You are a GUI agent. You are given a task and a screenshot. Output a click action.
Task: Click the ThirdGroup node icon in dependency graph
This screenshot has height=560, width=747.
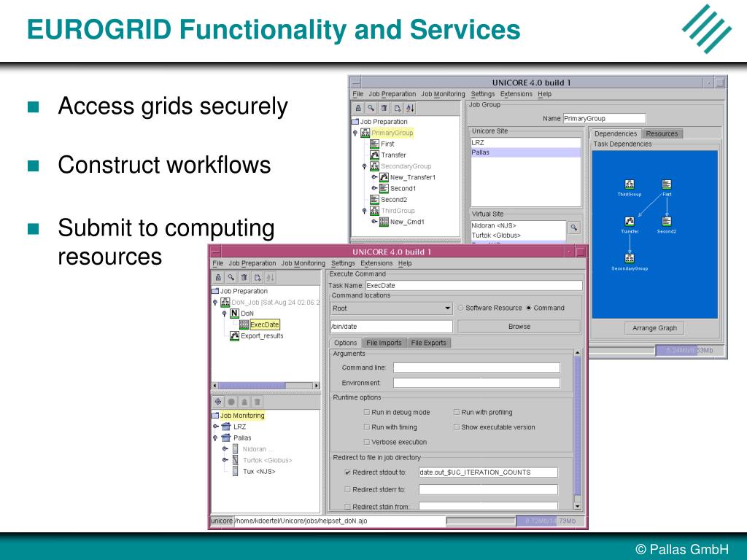630,184
